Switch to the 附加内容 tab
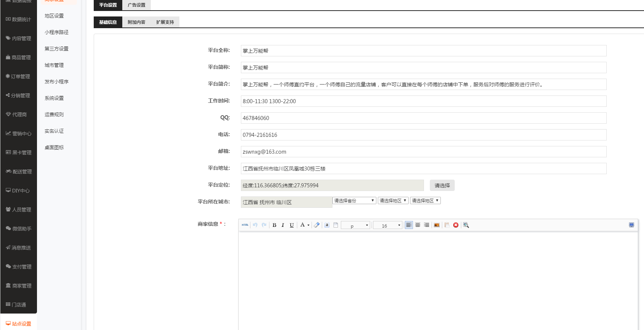Image resolution: width=644 pixels, height=330 pixels. (137, 22)
